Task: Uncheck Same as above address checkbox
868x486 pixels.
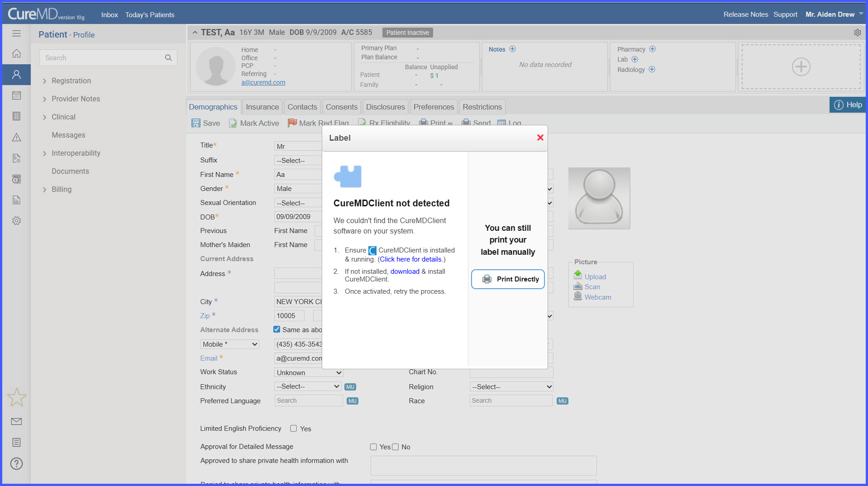Action: click(x=277, y=329)
